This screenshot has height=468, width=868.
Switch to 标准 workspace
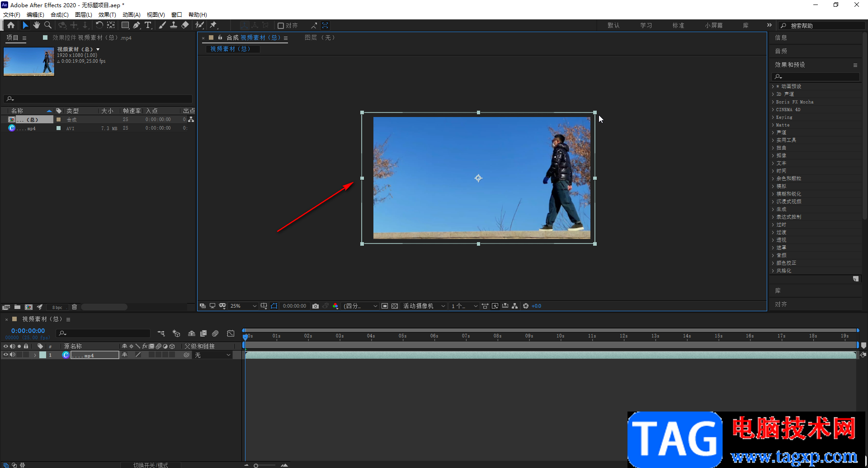click(x=678, y=26)
